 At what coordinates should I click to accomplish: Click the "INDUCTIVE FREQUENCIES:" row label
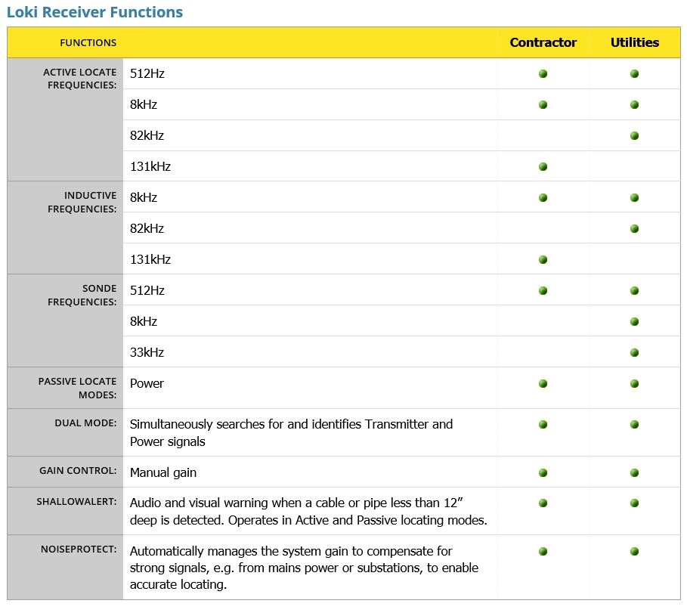(82, 203)
